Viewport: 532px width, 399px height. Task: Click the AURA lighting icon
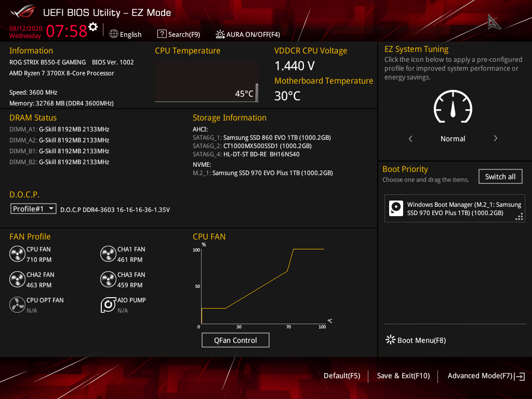220,34
